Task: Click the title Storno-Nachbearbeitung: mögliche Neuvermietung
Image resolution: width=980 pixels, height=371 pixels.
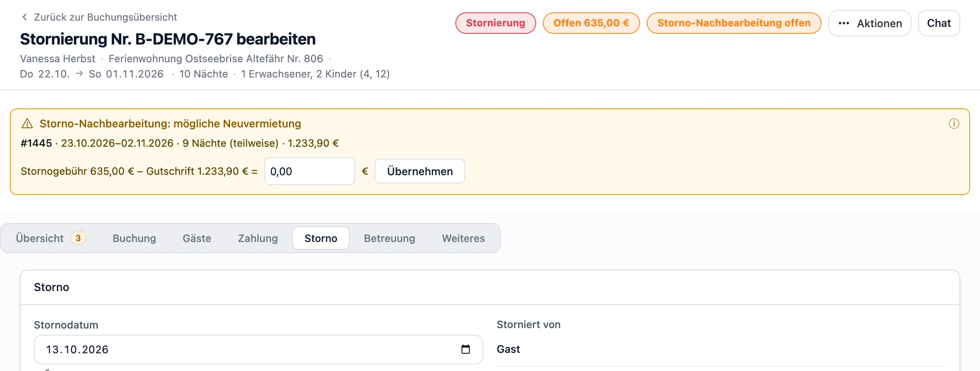Action: [x=170, y=124]
